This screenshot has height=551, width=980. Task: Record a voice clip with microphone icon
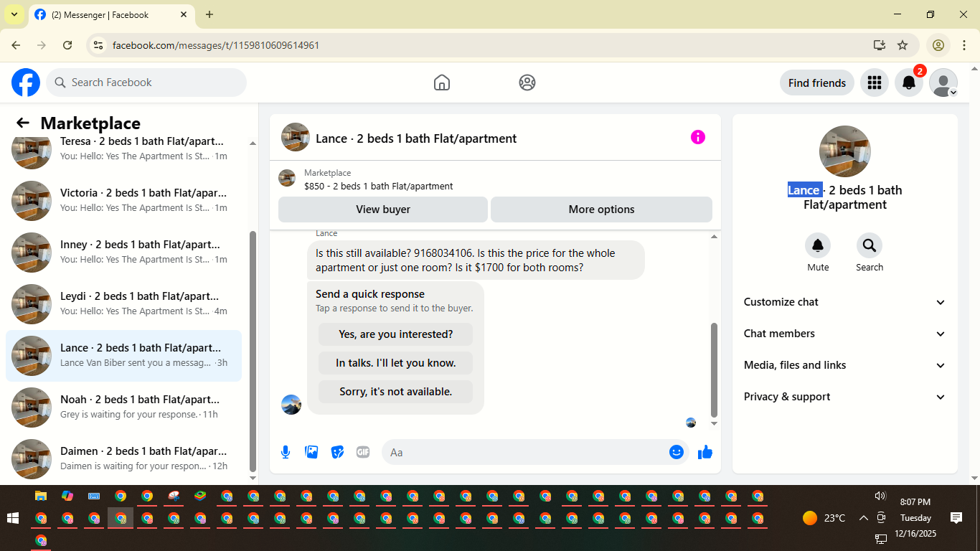pos(286,452)
